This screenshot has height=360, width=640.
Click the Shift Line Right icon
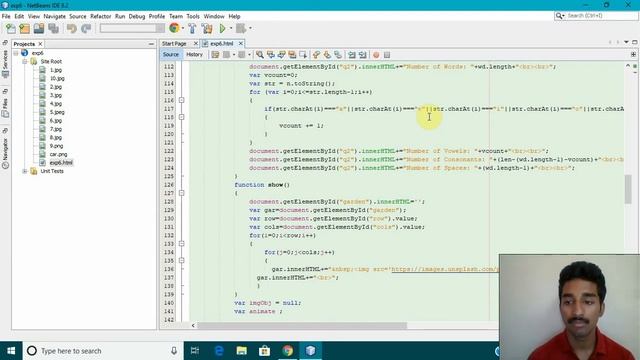(x=362, y=55)
